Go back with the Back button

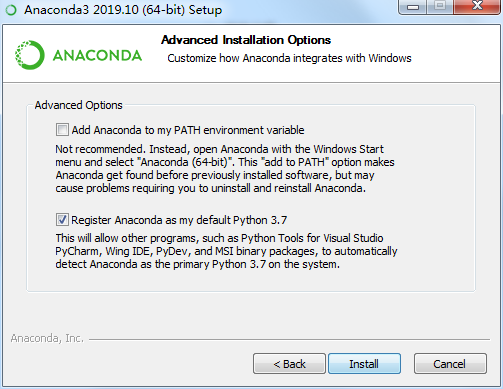[289, 364]
